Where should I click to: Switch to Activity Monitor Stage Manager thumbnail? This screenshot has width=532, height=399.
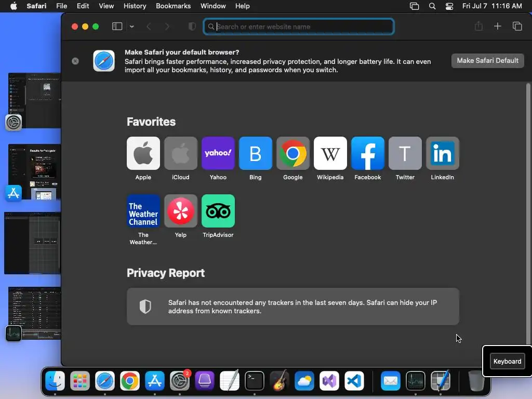coord(34,313)
